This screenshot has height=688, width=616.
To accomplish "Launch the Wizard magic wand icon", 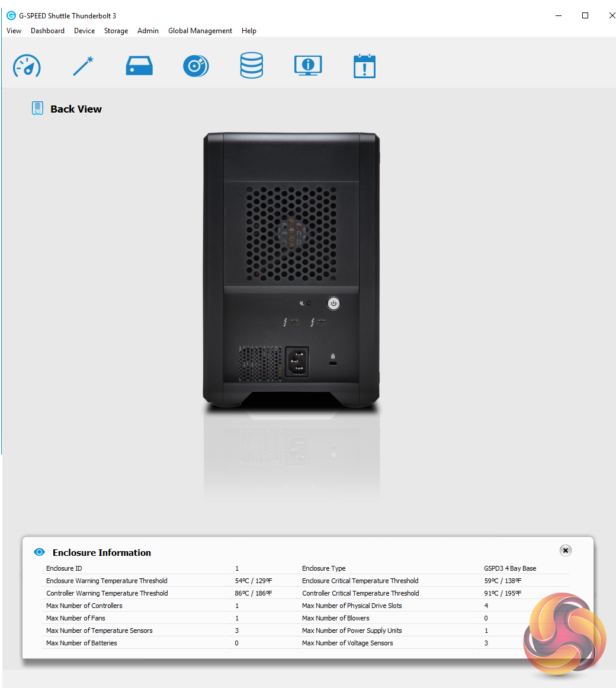I will pyautogui.click(x=84, y=66).
